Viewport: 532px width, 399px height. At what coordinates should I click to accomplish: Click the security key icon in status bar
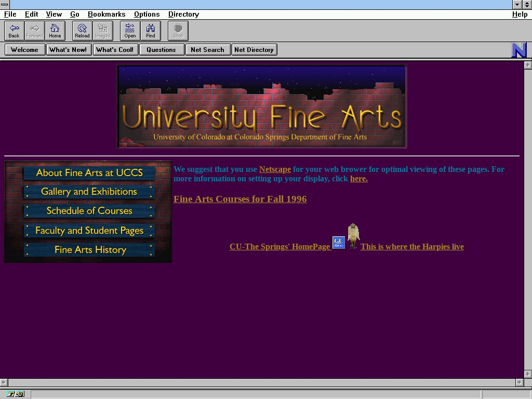(x=15, y=394)
